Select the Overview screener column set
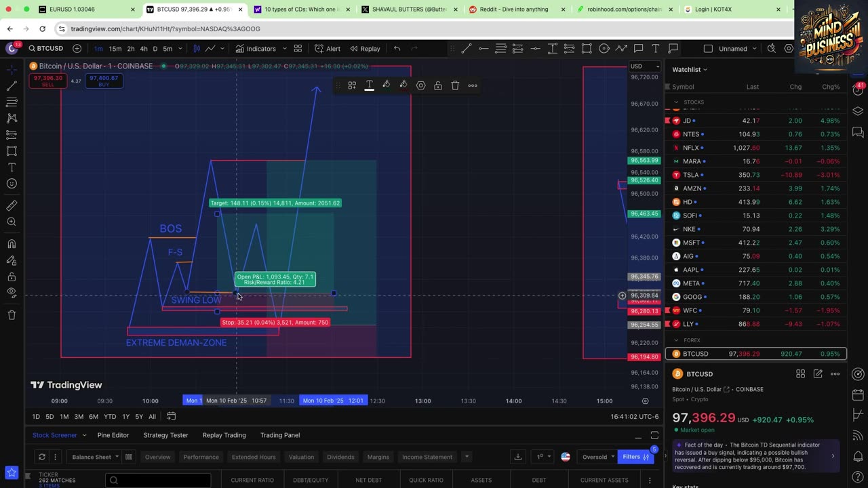This screenshot has height=488, width=868. pyautogui.click(x=157, y=457)
